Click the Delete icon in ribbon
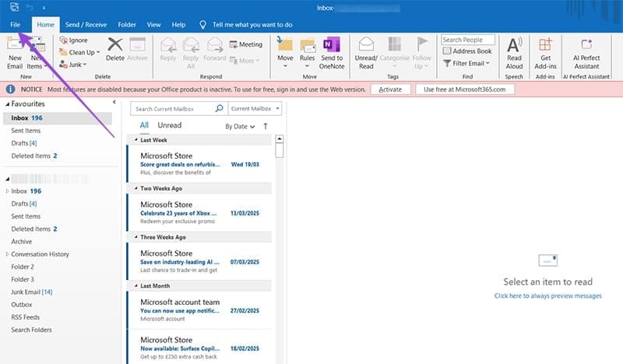The width and height of the screenshot is (623, 364). 114,48
